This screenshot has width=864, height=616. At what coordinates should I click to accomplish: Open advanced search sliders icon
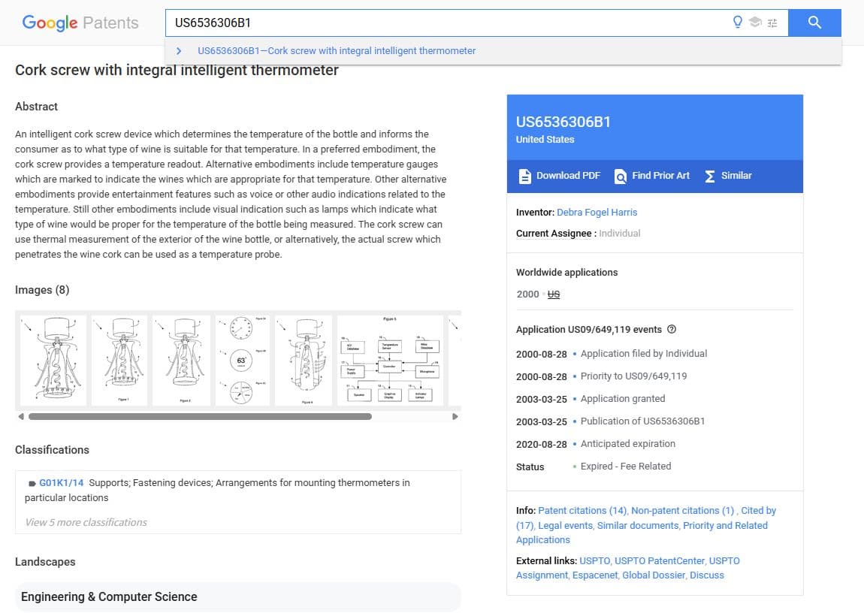[772, 23]
